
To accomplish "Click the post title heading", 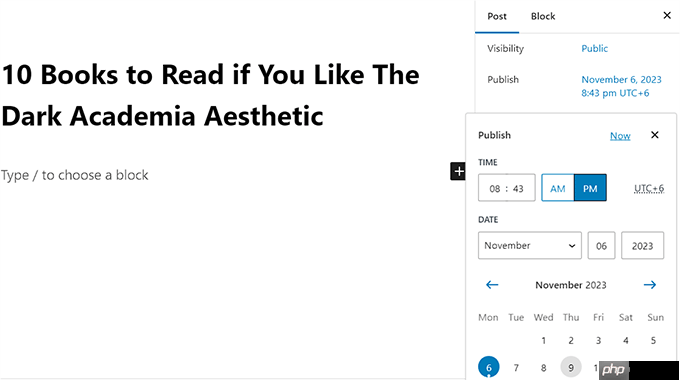I will [211, 95].
